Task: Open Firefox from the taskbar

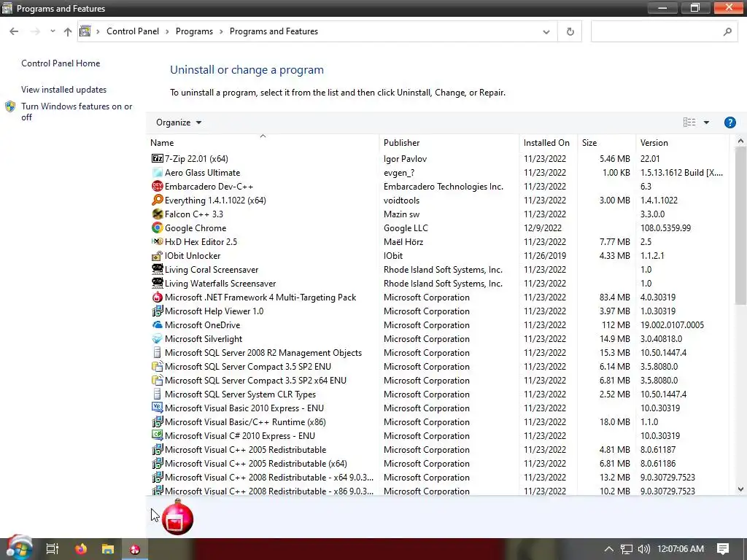Action: pos(81,548)
